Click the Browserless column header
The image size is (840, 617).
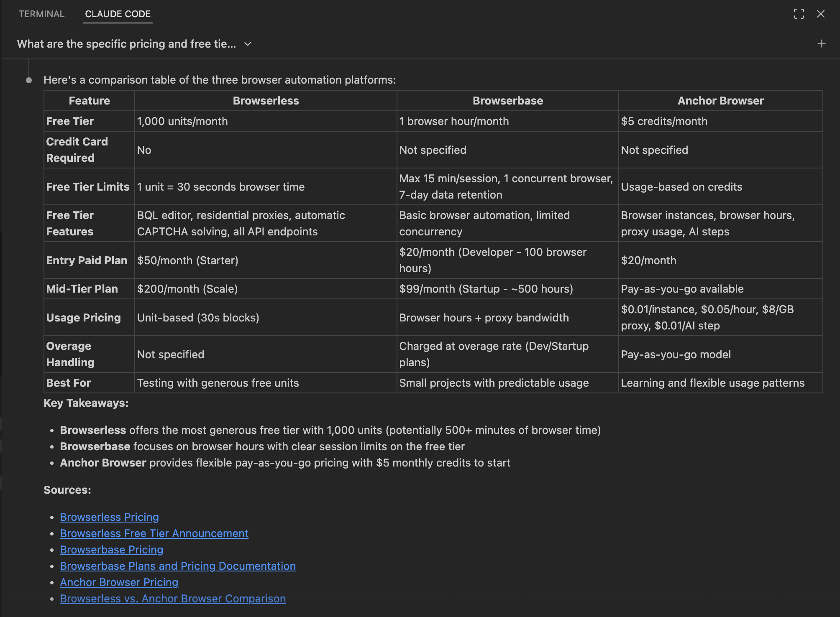[x=266, y=101]
